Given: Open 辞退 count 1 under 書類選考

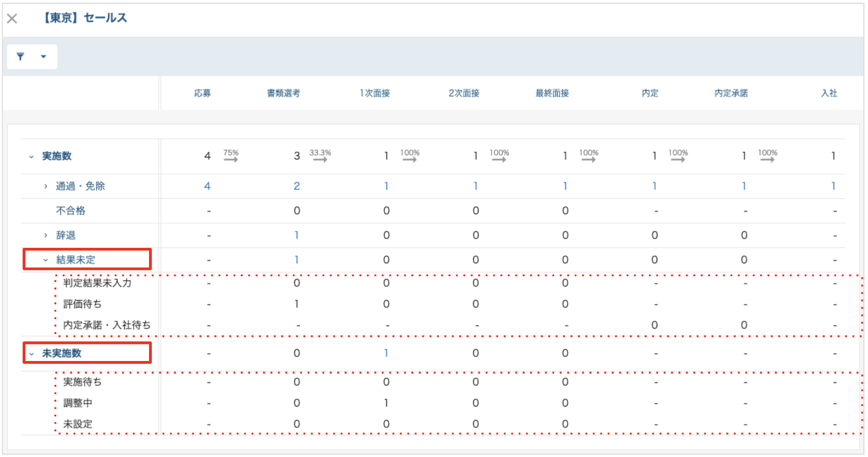Looking at the screenshot, I should 297,235.
